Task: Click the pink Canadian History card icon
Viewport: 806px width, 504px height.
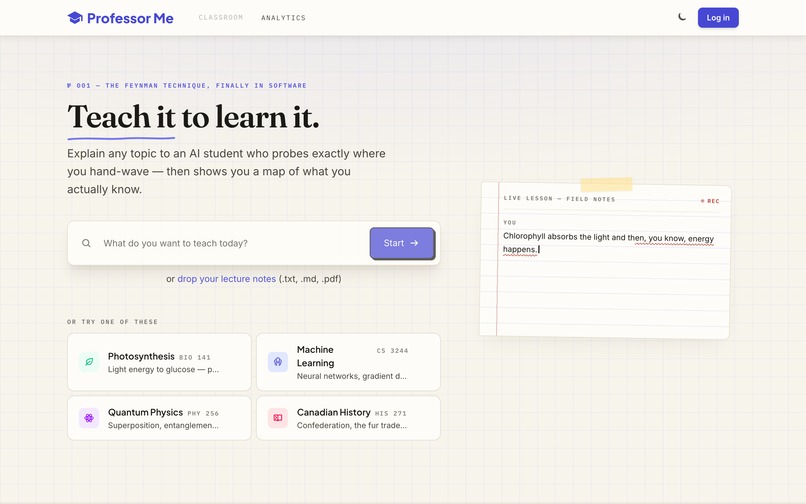Action: point(278,418)
